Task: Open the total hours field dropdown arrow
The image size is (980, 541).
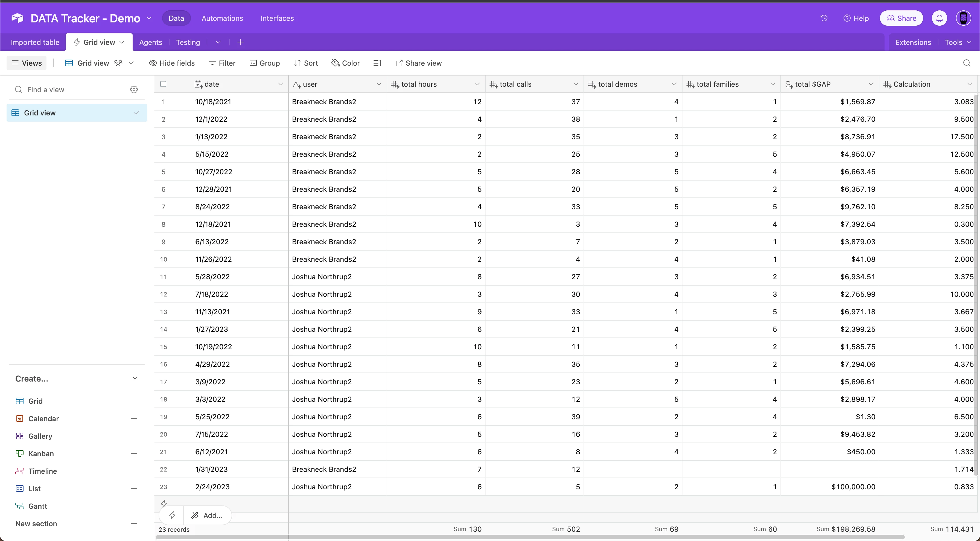Action: 477,84
